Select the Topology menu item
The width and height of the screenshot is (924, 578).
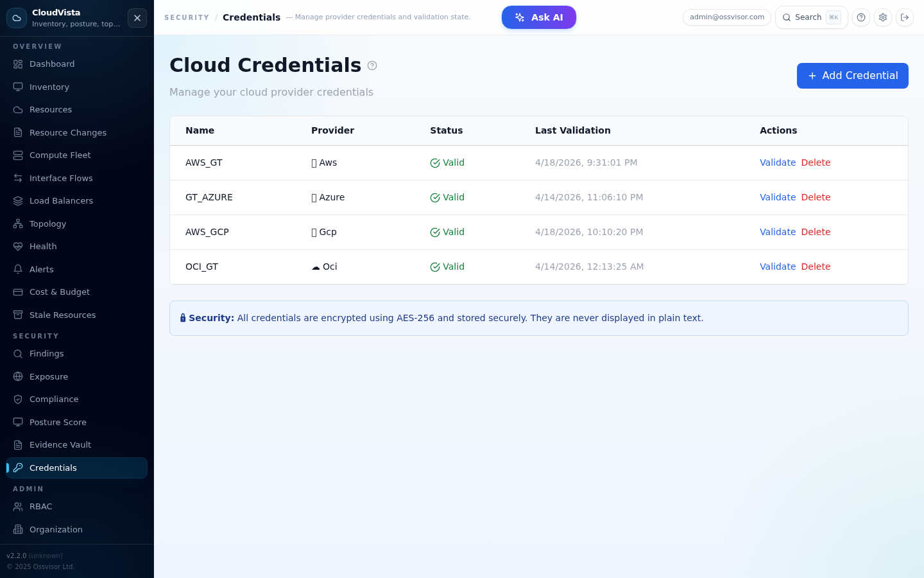77,223
